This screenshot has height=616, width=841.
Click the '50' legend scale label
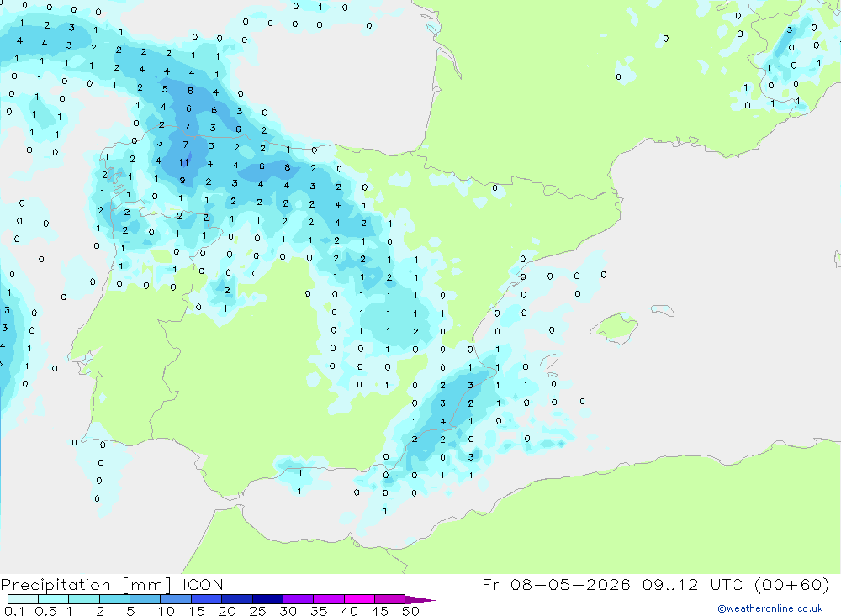pos(411,611)
